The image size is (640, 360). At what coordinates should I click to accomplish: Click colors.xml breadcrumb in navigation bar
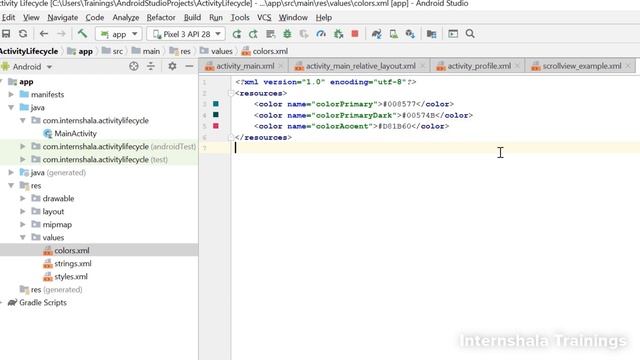tap(270, 51)
